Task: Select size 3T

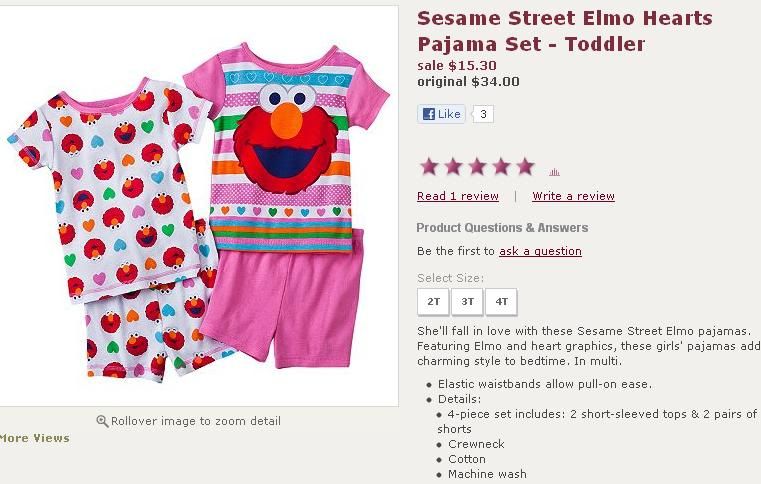Action: coord(467,302)
